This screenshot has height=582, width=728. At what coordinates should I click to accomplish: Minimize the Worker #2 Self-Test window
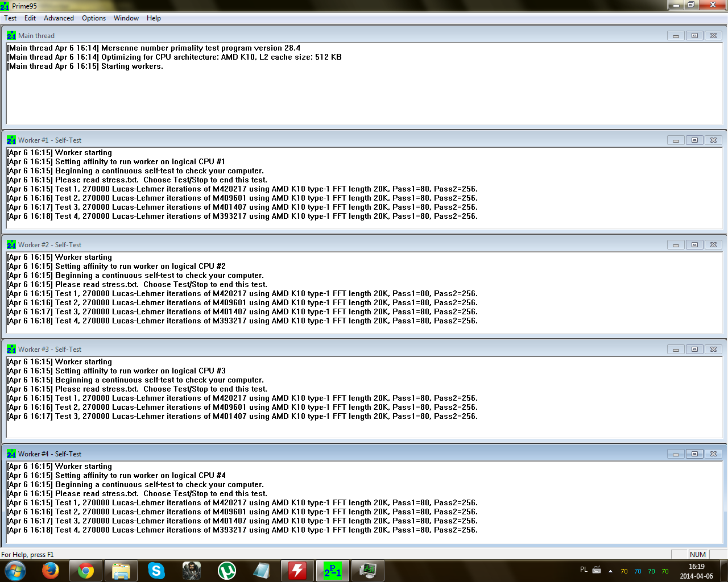point(676,244)
